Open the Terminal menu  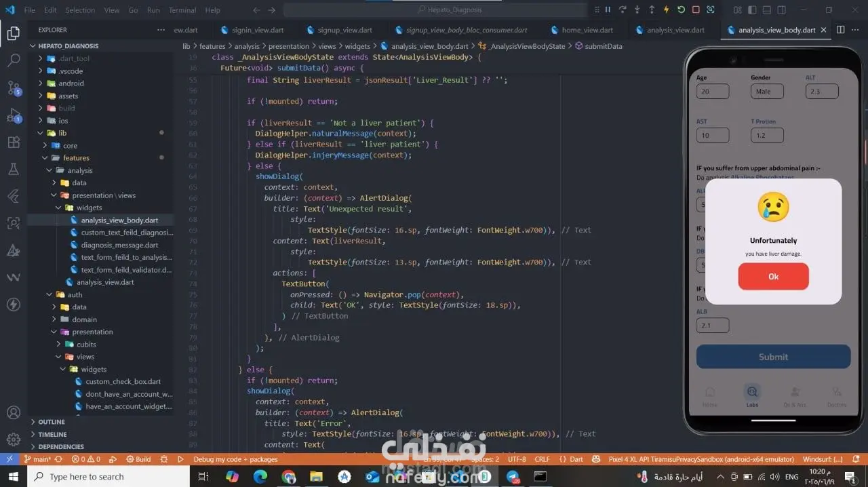pyautogui.click(x=182, y=10)
